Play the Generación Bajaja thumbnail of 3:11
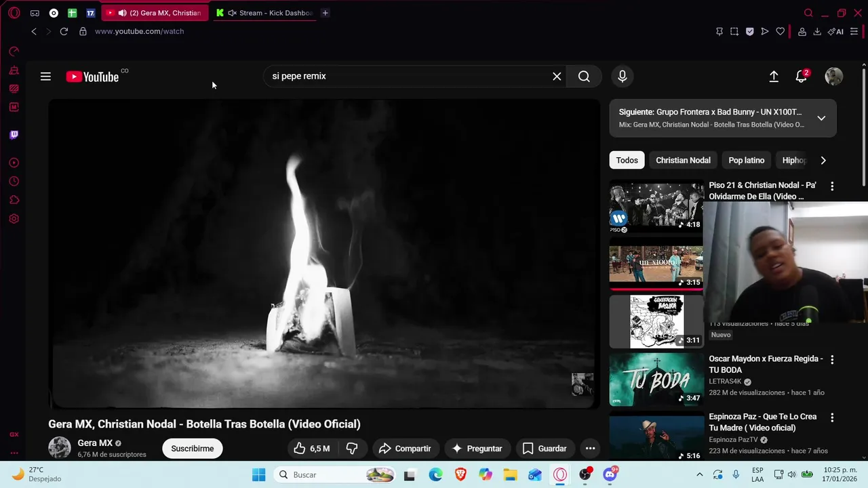The height and width of the screenshot is (488, 868). pyautogui.click(x=656, y=321)
